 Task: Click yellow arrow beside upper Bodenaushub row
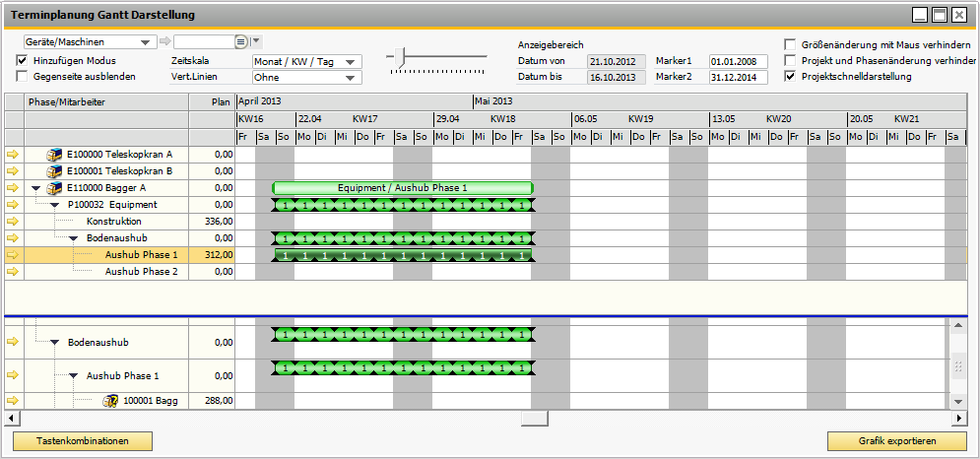coord(14,238)
